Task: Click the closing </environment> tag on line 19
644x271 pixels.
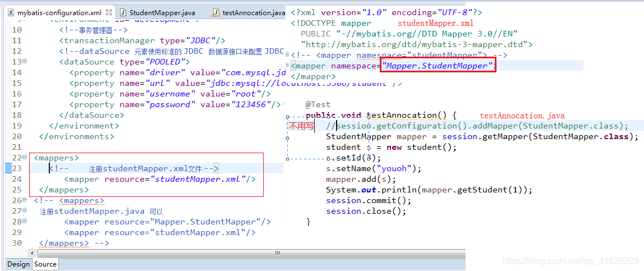Action: pos(84,126)
